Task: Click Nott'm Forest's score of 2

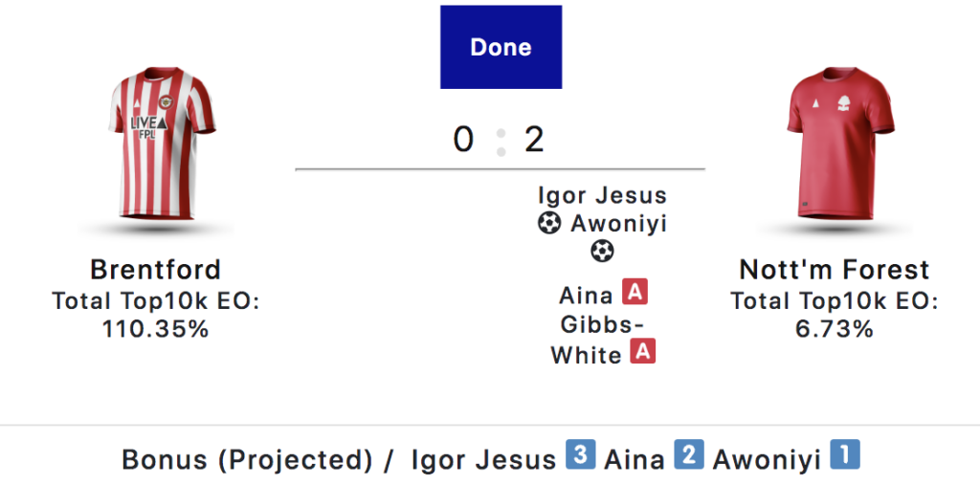Action: pyautogui.click(x=534, y=140)
